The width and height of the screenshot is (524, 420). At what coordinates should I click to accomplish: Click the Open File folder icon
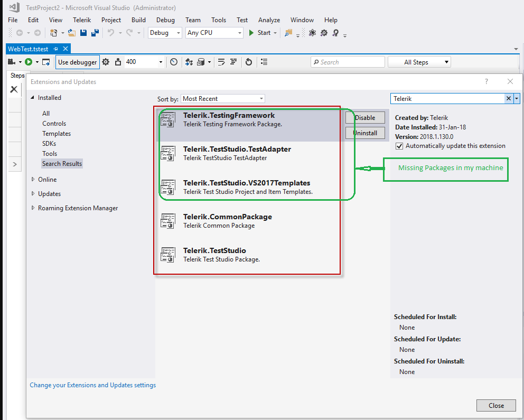pyautogui.click(x=71, y=33)
